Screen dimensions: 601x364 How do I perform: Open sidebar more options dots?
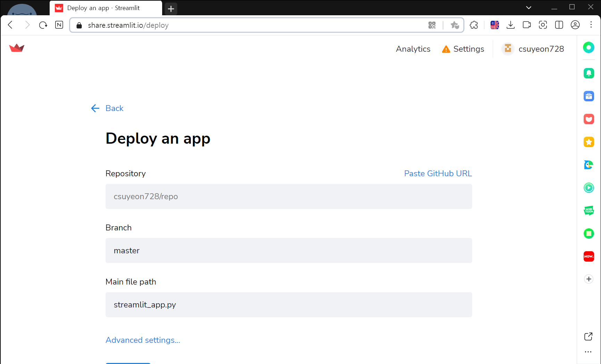[588, 352]
